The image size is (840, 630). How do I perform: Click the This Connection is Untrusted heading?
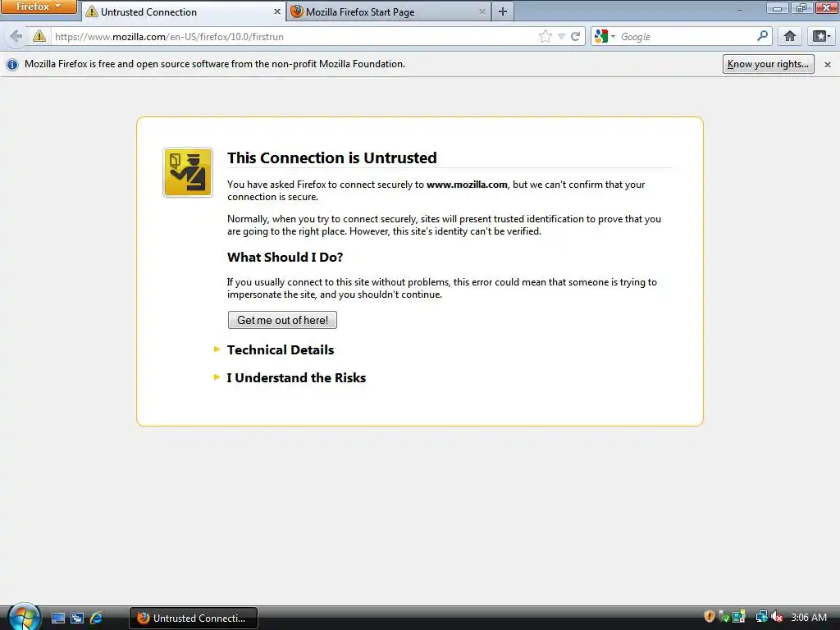(x=331, y=157)
